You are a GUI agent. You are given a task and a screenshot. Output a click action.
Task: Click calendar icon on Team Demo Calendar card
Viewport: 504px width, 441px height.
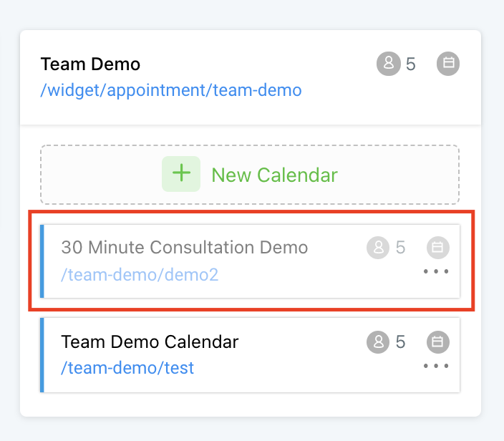pyautogui.click(x=438, y=342)
